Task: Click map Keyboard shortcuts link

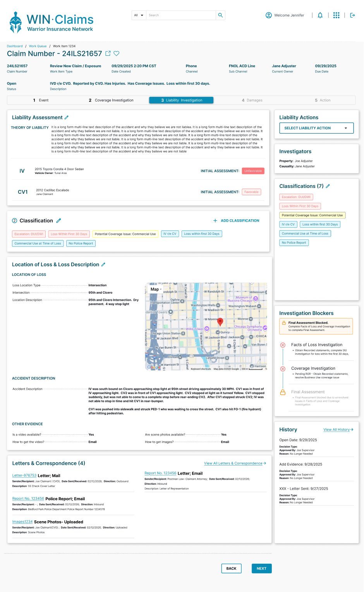Action: pyautogui.click(x=201, y=369)
